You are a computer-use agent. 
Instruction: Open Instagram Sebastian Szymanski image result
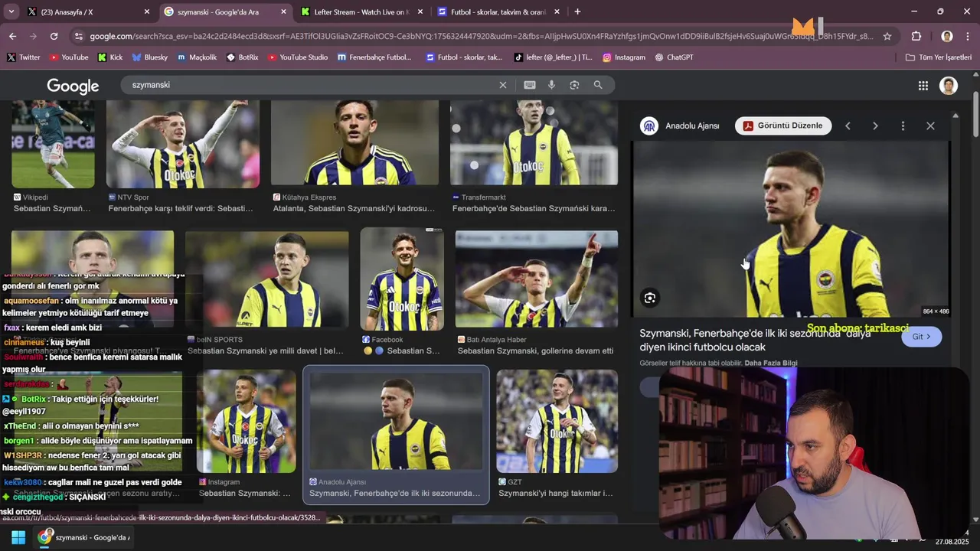point(246,421)
